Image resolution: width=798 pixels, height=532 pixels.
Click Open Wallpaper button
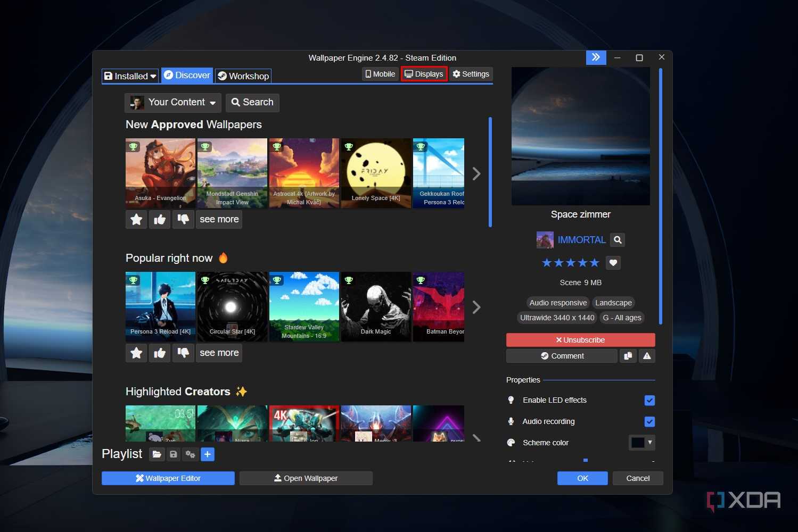306,478
